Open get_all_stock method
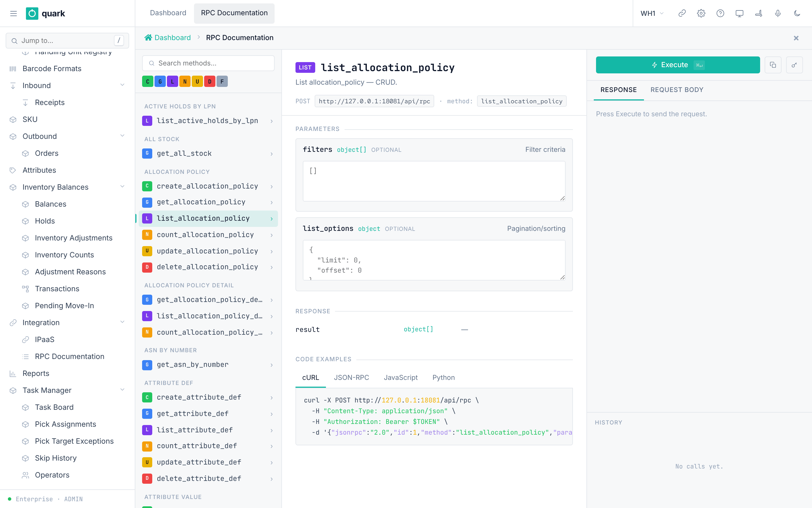 pyautogui.click(x=208, y=154)
